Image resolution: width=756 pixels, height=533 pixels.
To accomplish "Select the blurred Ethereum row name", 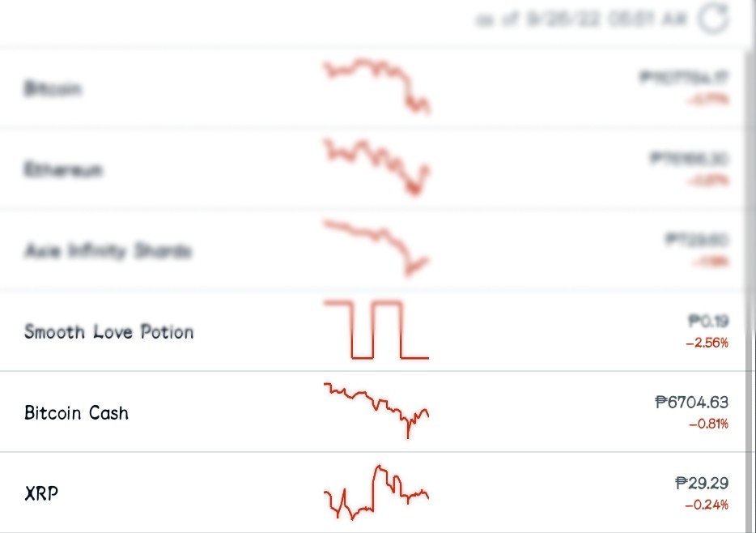I will pyautogui.click(x=63, y=169).
